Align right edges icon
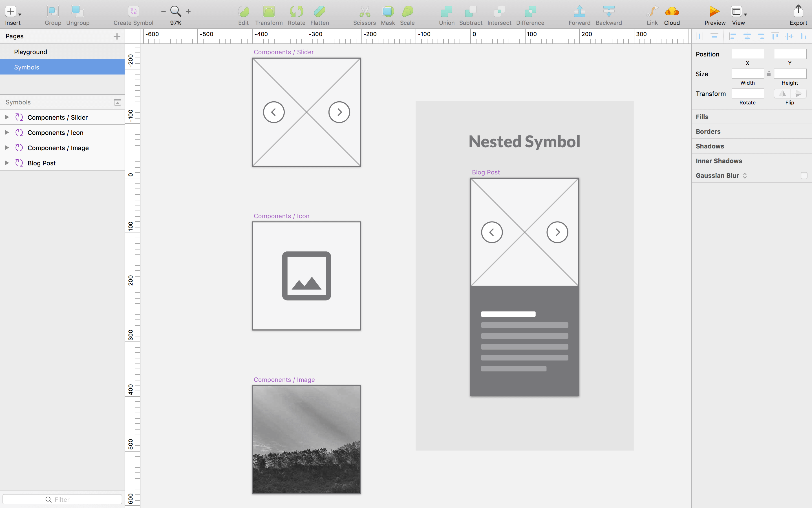This screenshot has width=812, height=508. click(x=761, y=36)
